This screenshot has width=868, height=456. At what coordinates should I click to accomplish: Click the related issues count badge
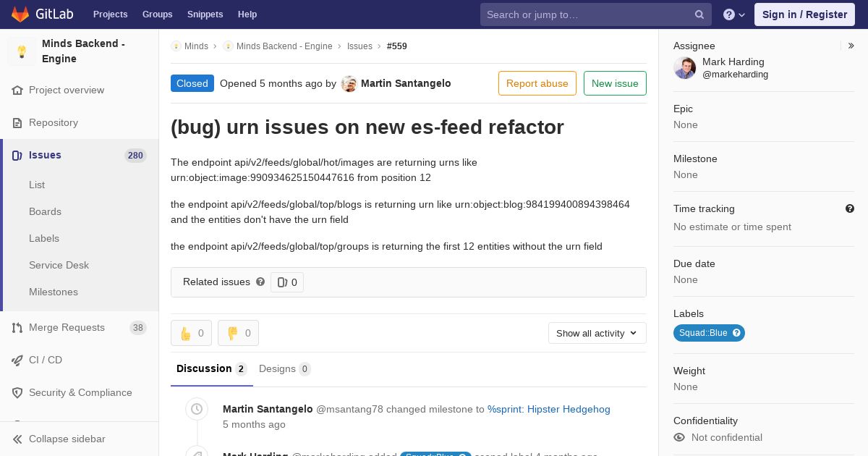287,282
